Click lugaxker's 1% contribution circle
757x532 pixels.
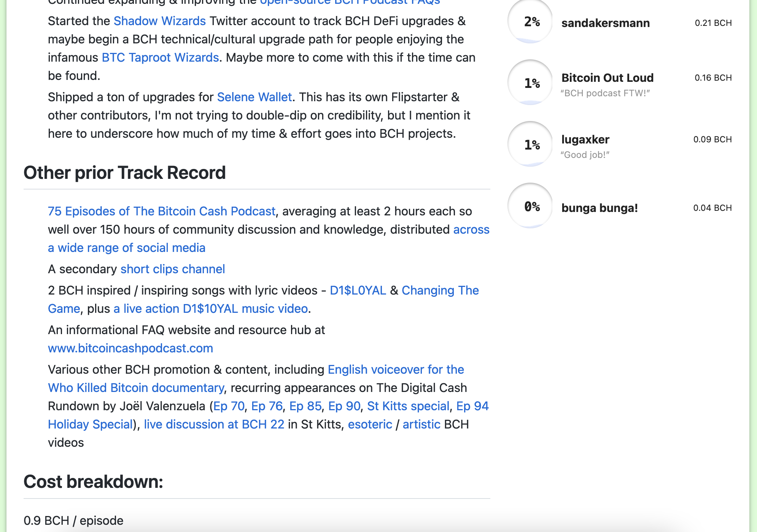(530, 144)
